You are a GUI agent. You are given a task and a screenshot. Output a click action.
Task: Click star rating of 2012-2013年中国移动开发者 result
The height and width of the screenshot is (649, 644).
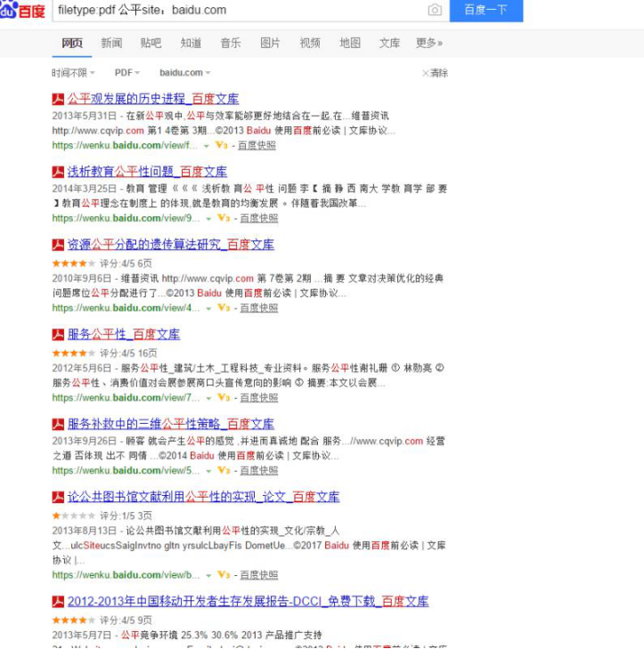pyautogui.click(x=74, y=620)
